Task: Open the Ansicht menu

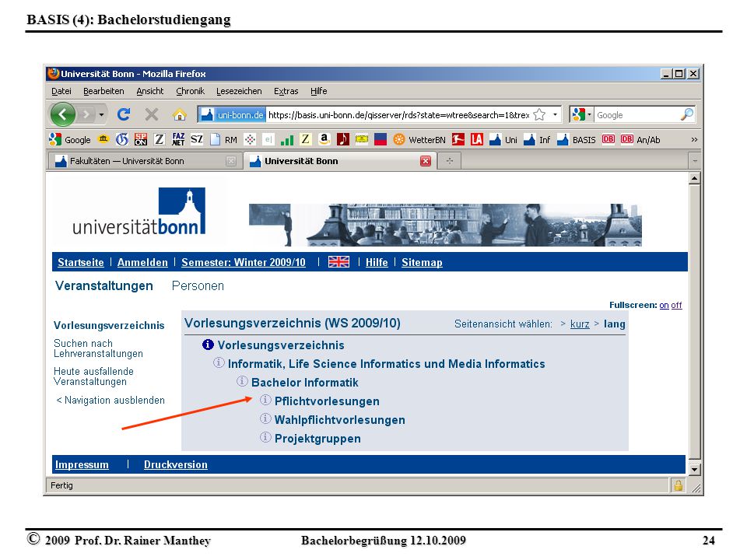Action: (x=150, y=91)
